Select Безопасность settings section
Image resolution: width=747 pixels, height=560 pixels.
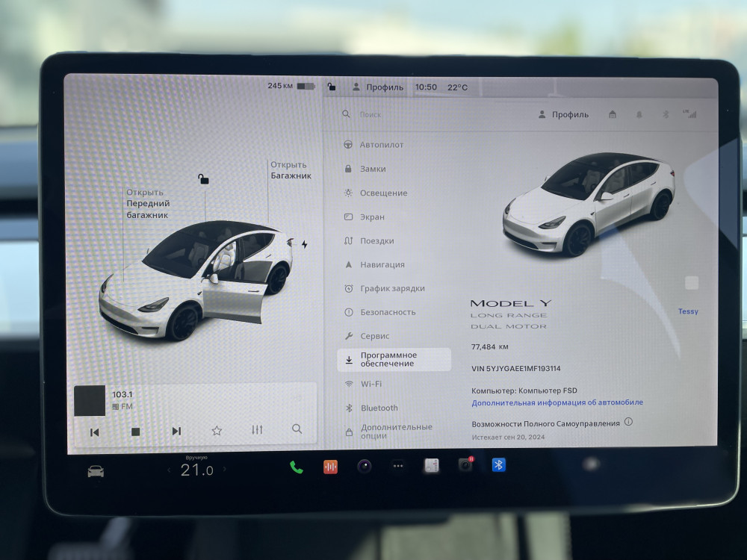pyautogui.click(x=379, y=312)
